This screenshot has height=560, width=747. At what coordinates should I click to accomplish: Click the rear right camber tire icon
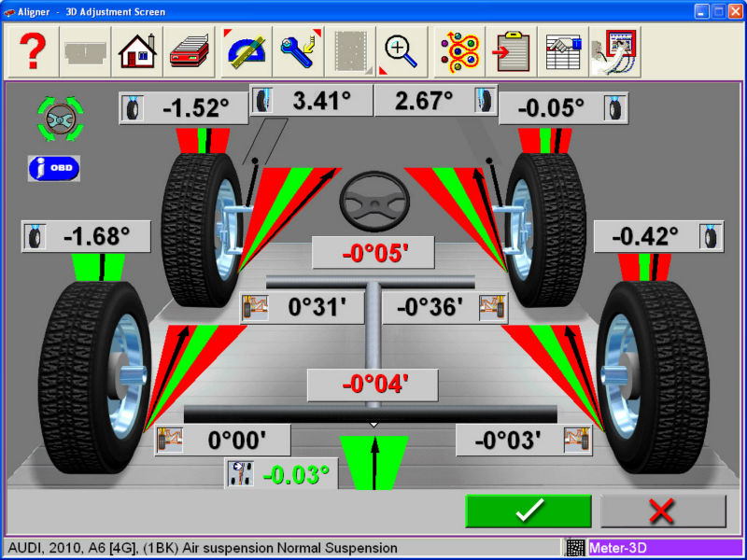tap(711, 237)
